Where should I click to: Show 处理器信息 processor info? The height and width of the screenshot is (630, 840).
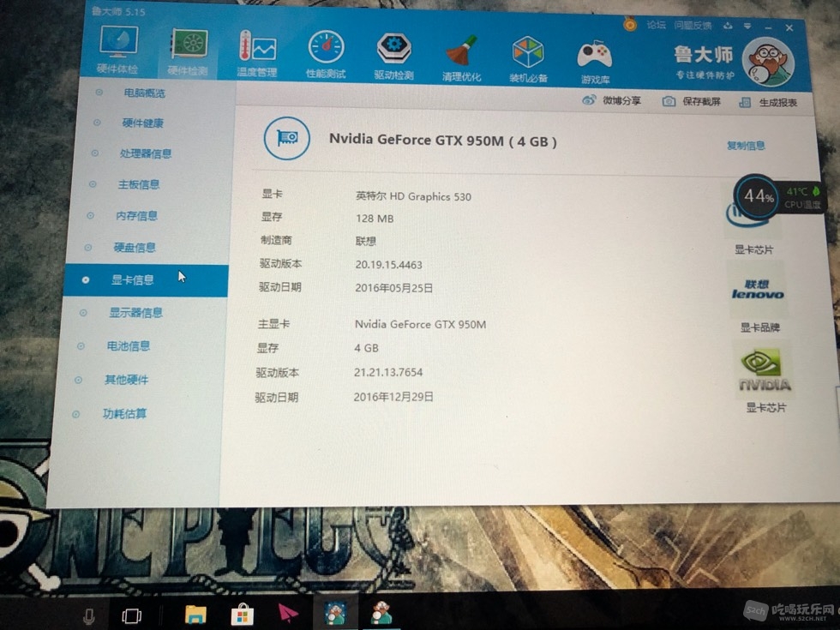tap(146, 153)
